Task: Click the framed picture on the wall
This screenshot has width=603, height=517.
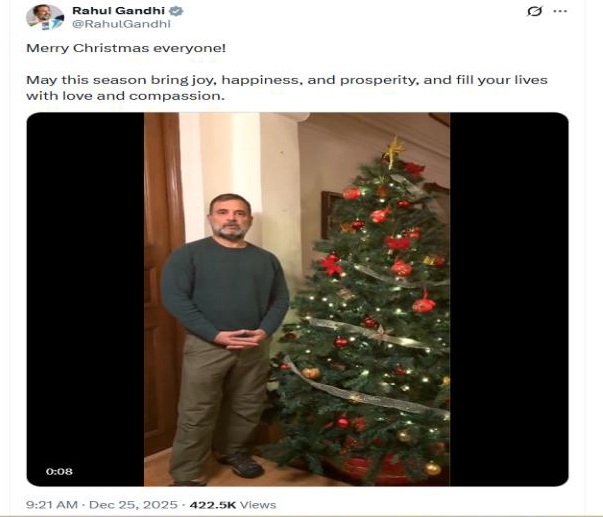Action: coord(329,215)
